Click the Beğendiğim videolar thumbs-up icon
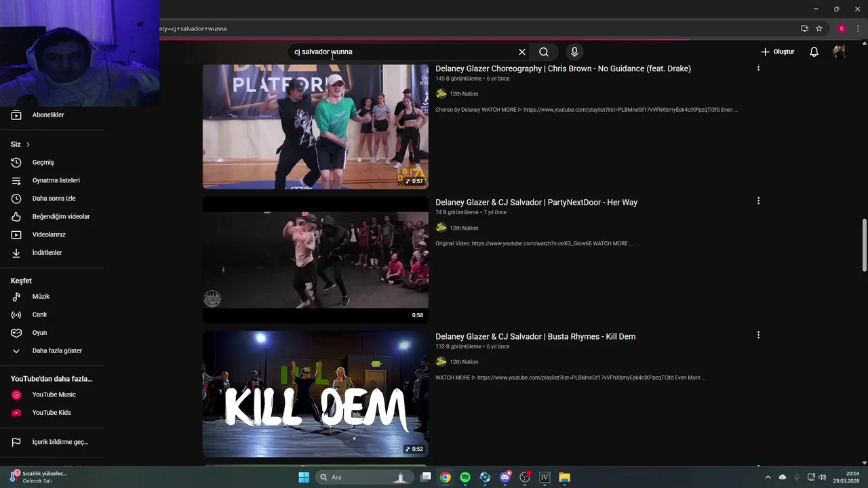Image resolution: width=868 pixels, height=488 pixels. click(16, 217)
